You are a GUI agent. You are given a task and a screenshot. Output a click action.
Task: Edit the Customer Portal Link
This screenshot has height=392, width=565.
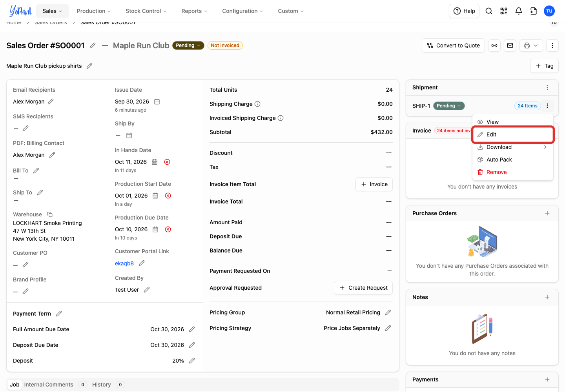(x=142, y=263)
